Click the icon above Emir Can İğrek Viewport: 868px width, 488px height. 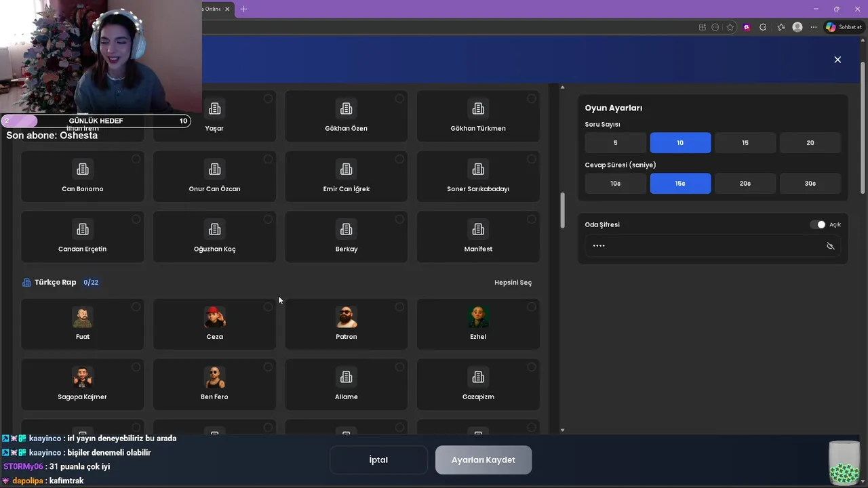click(x=347, y=169)
